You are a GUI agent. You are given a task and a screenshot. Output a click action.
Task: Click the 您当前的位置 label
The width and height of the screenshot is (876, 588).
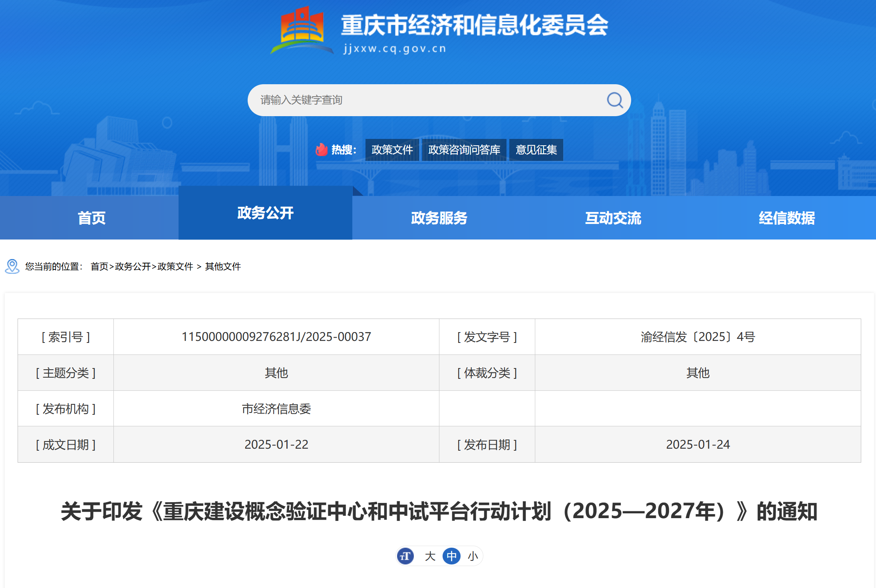[x=54, y=266]
